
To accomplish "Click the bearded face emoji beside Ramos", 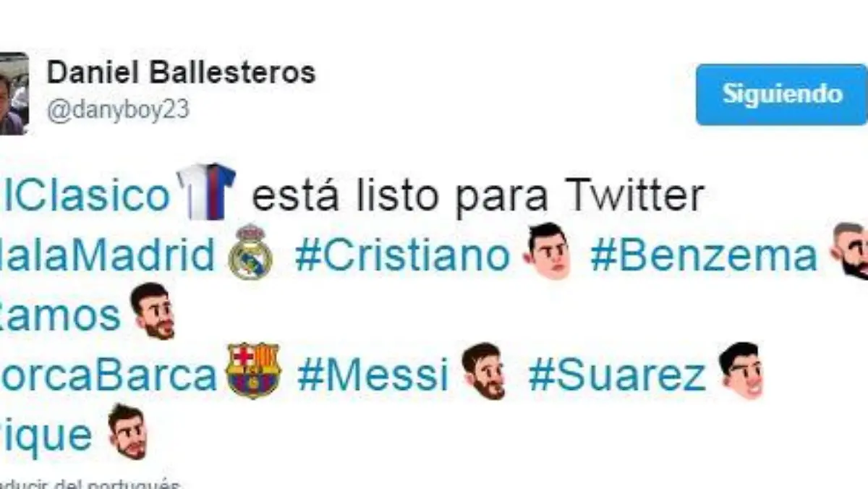I will point(153,312).
